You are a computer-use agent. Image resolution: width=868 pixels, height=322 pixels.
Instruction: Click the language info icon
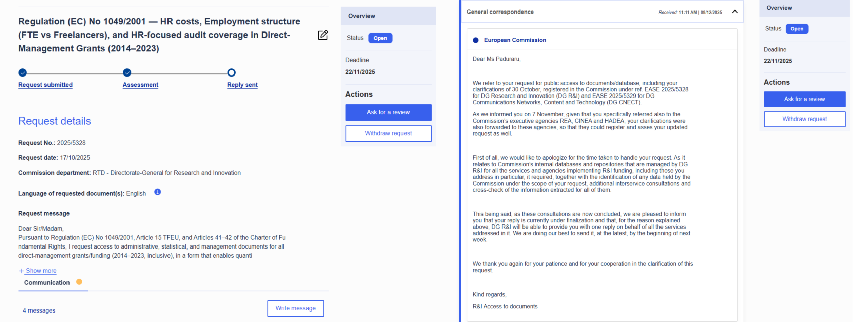tap(157, 192)
